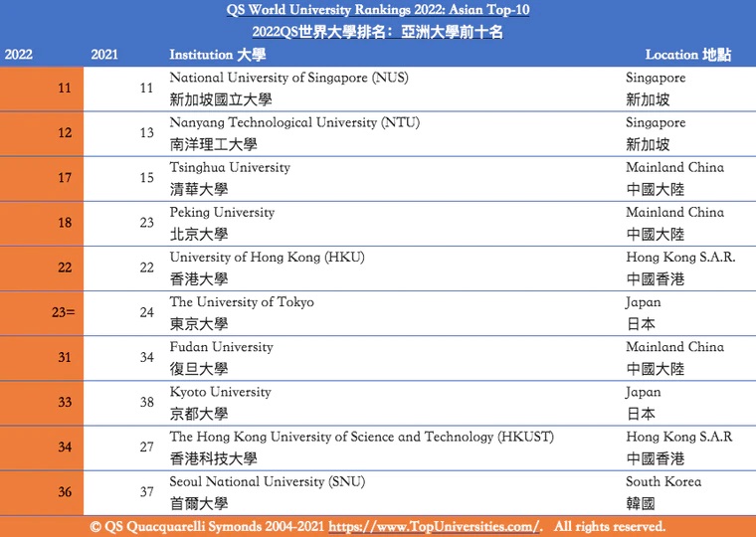Image resolution: width=756 pixels, height=537 pixels.
Task: Click the '© QS Quacquarelli Symonds 2004-2021' copyright text
Action: [x=207, y=526]
